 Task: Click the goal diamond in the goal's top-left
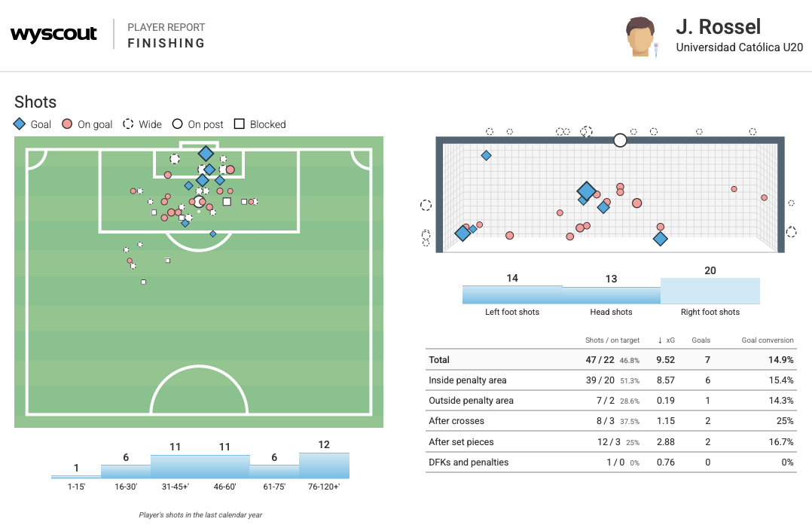click(487, 156)
